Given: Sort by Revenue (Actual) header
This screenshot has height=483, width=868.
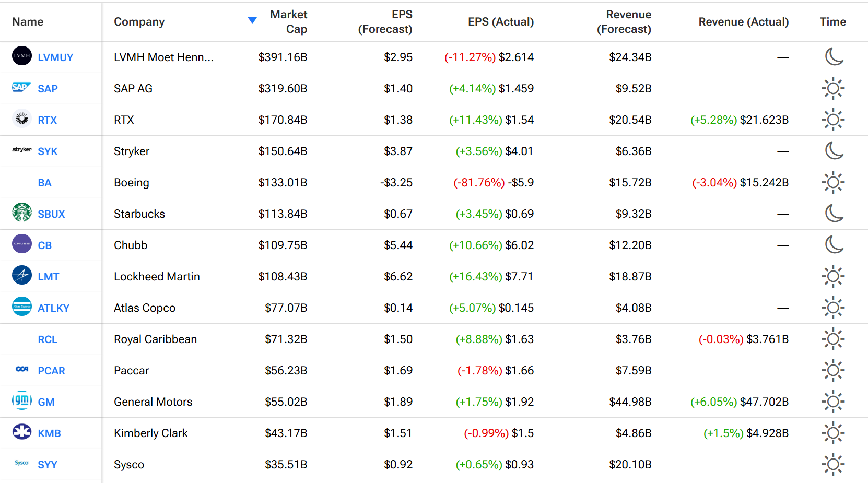Looking at the screenshot, I should point(744,22).
